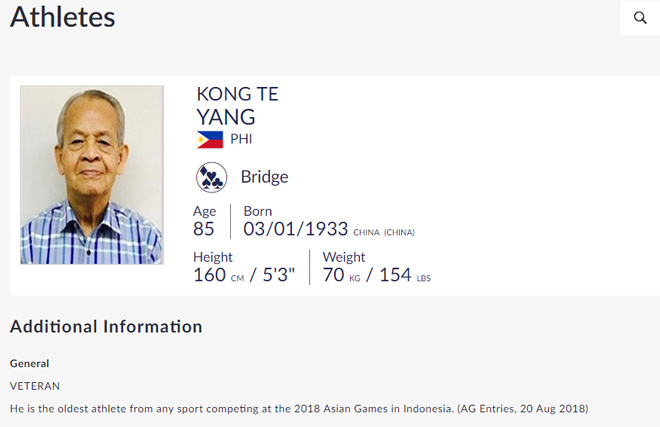660x427 pixels.
Task: Click the Philippines flag icon
Action: click(x=210, y=139)
